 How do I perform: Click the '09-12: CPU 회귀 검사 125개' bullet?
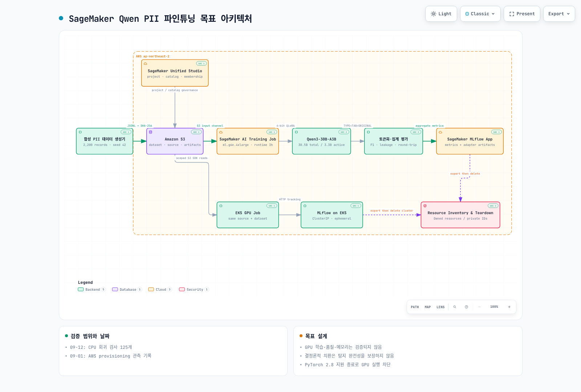(101, 347)
